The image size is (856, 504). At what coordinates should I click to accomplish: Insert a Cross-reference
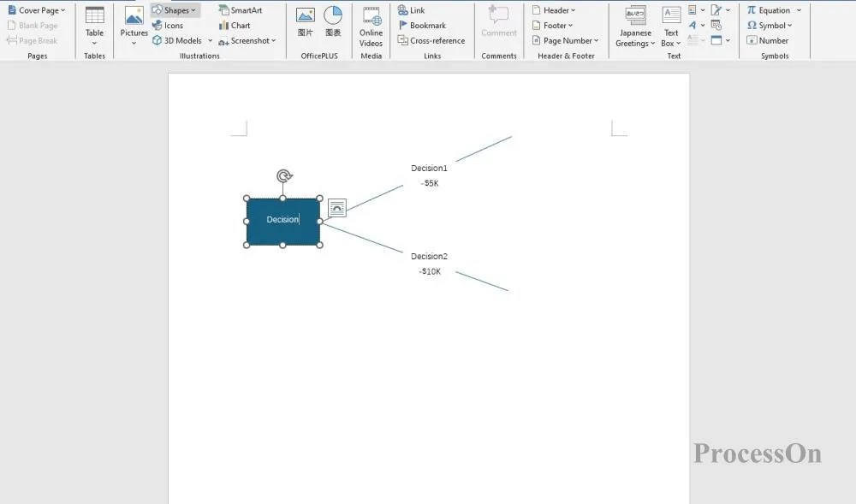click(x=431, y=40)
